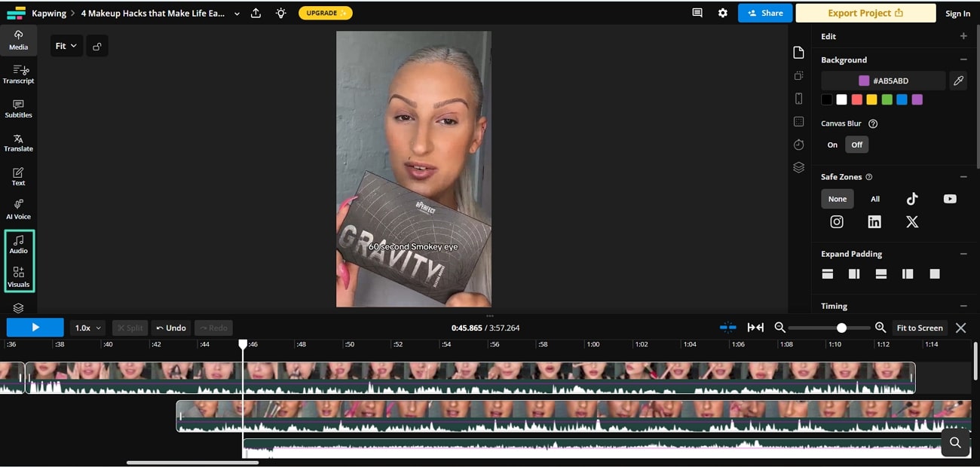Open the settings gear
Screen dimensions: 980x467
click(x=723, y=13)
